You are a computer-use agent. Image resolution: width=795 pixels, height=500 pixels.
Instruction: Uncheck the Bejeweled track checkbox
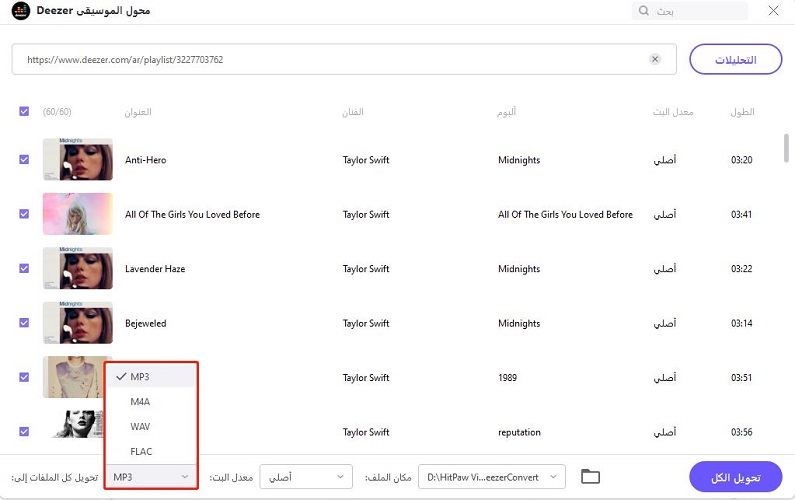[x=24, y=323]
